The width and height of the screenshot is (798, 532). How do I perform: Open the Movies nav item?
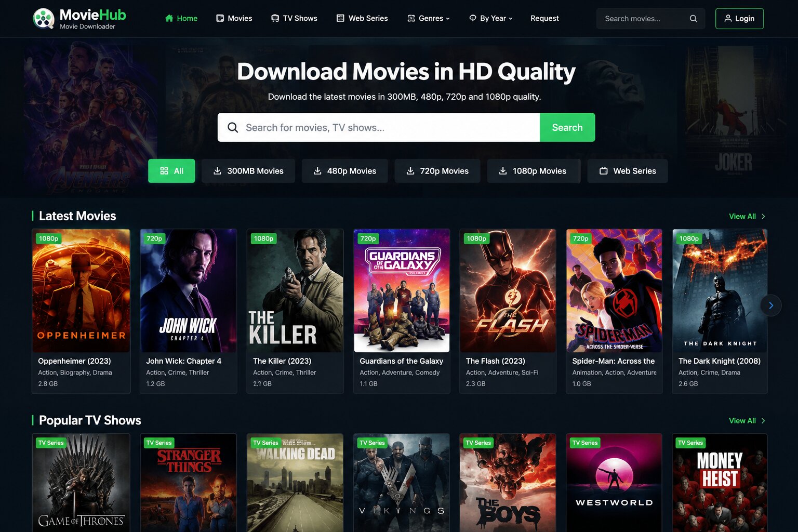[x=234, y=18]
